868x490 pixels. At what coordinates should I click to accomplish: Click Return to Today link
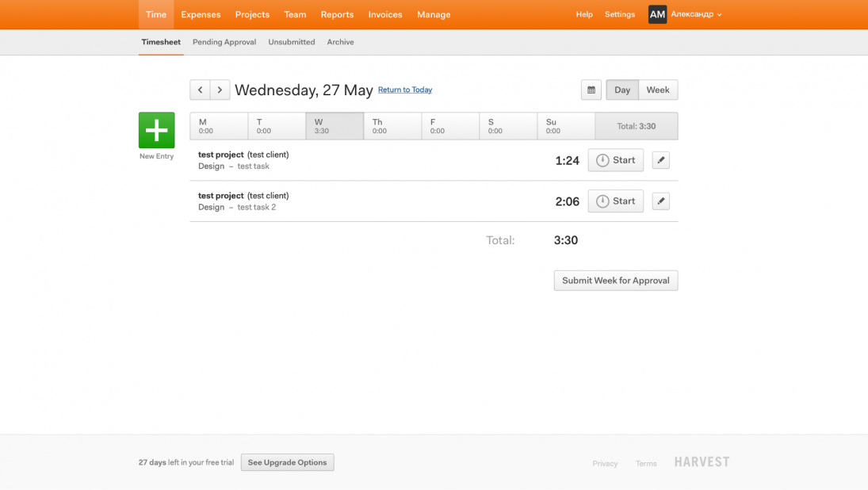(x=405, y=90)
